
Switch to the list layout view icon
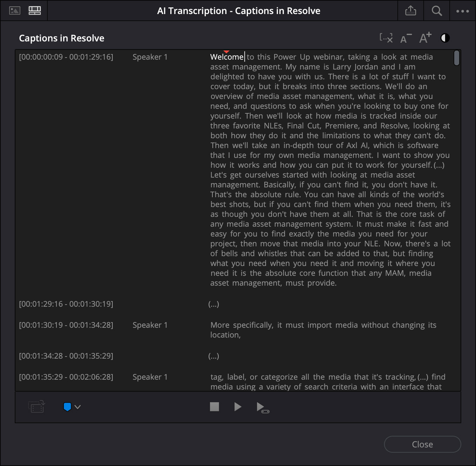(35, 11)
